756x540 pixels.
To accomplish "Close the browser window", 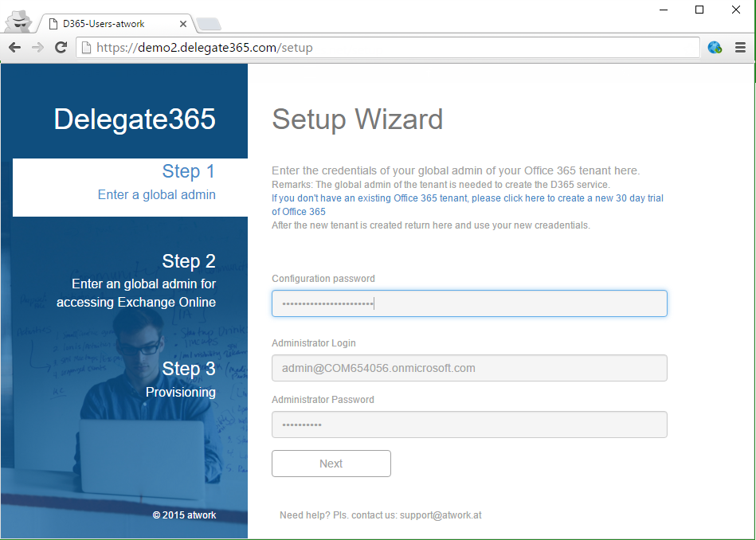I will 736,10.
